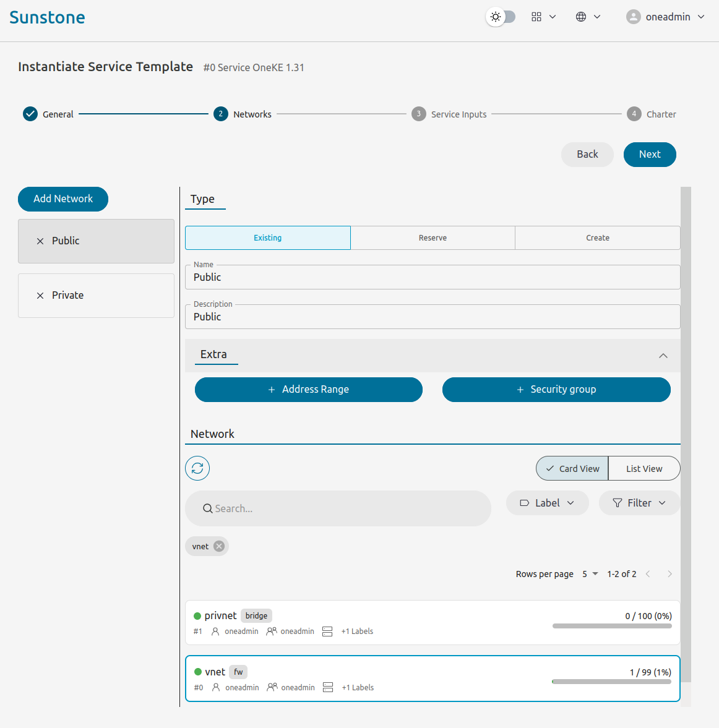Viewport: 719px width, 728px height.
Task: Select the Charter step
Action: [x=651, y=114]
